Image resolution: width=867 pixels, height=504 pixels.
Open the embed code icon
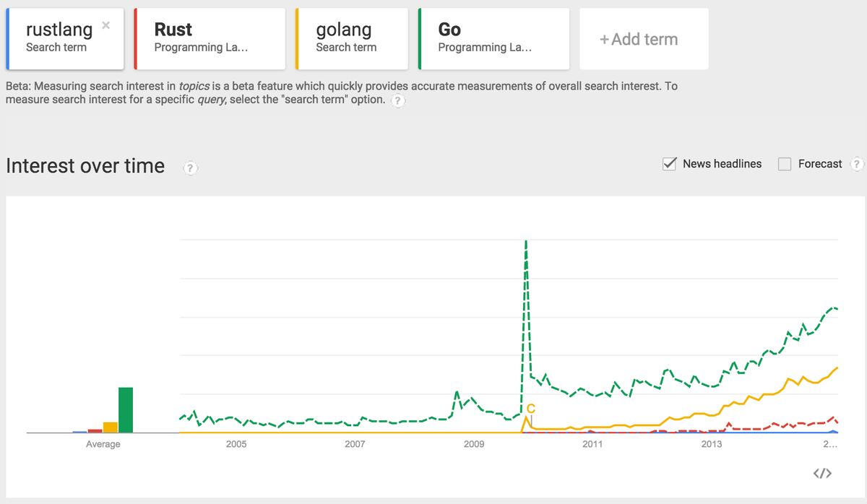(822, 474)
